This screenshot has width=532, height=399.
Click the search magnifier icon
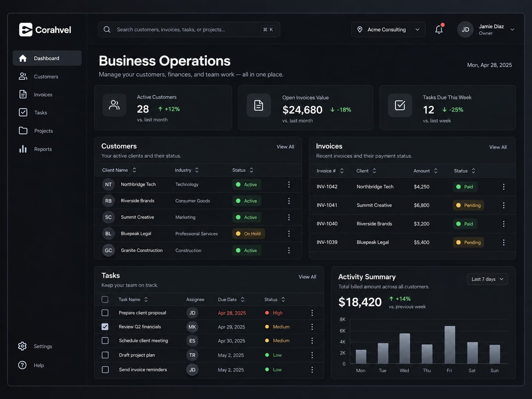107,29
